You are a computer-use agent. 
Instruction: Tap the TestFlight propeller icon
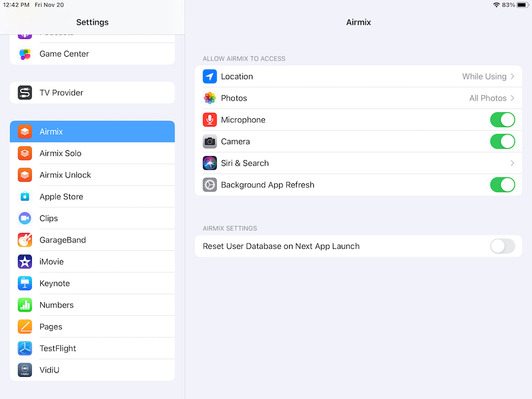[x=25, y=349]
